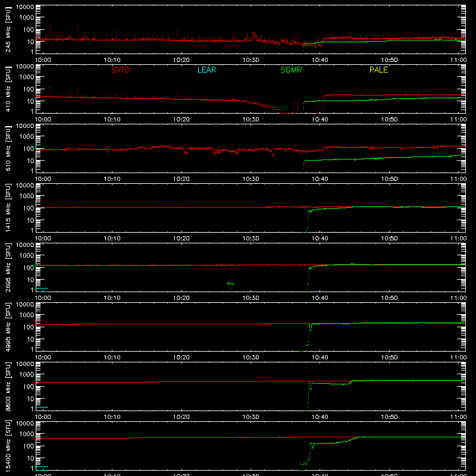
Task: Select the "4995 MHz [SFU]" axis title
Action: click(x=8, y=327)
